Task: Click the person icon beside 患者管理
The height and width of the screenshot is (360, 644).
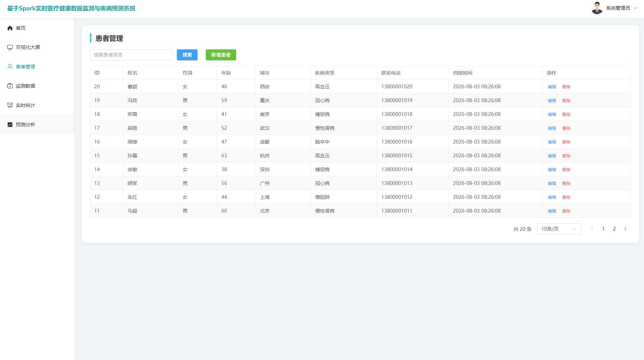Action: [10, 67]
